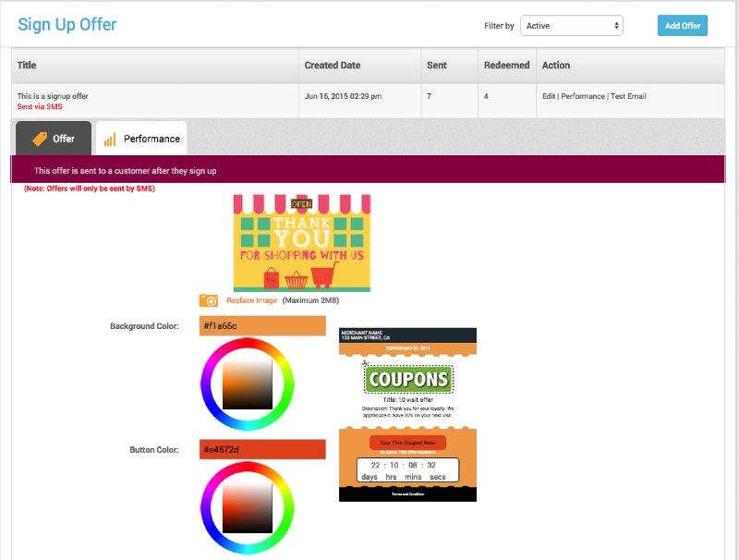Click the bar chart icon on Performance tab
The image size is (739, 560).
click(110, 140)
